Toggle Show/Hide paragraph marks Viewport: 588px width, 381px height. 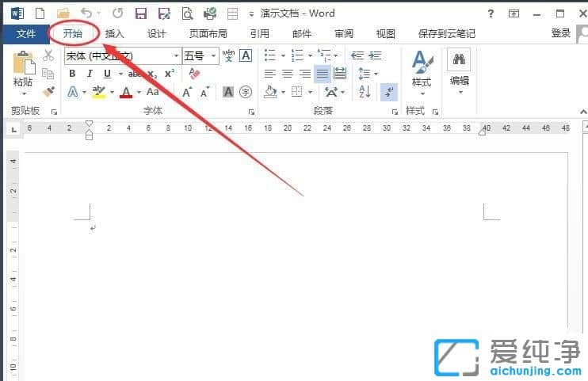click(x=389, y=92)
